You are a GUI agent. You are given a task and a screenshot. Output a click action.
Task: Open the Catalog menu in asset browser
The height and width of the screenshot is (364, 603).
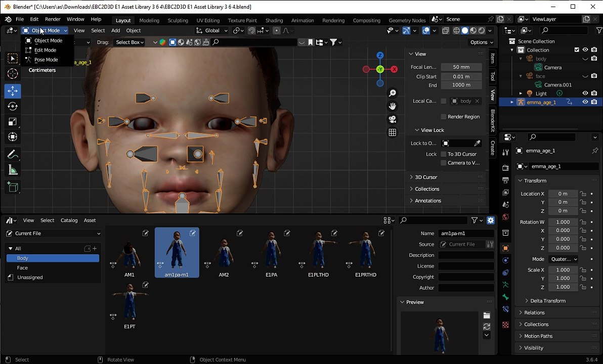69,220
